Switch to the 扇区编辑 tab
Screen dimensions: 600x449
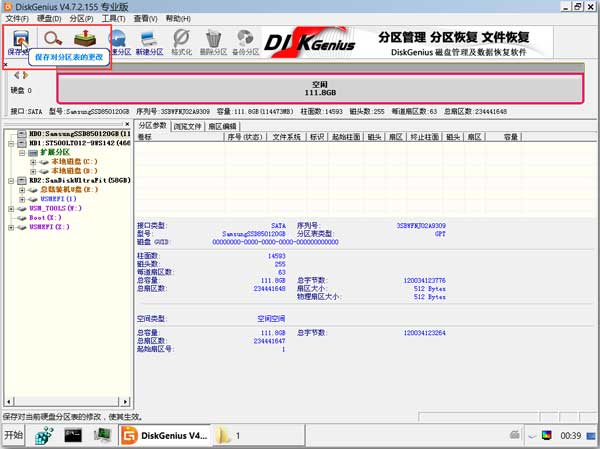click(x=222, y=126)
